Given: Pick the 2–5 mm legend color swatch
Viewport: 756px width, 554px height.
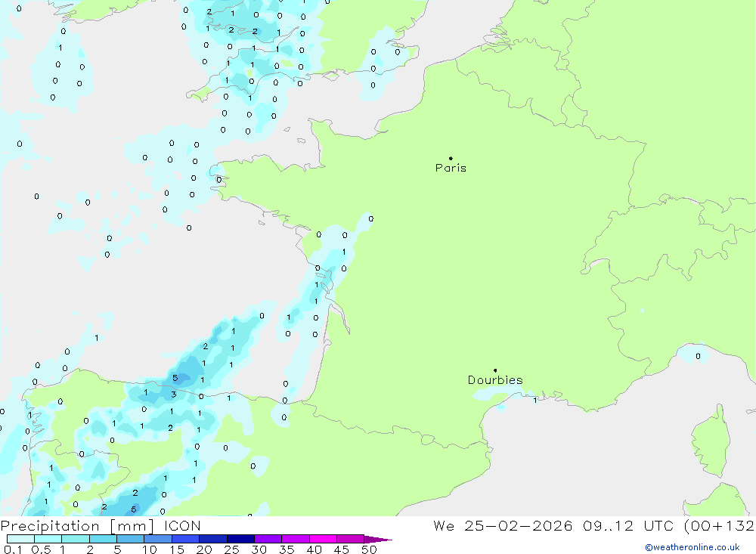Looking at the screenshot, I should point(103,539).
